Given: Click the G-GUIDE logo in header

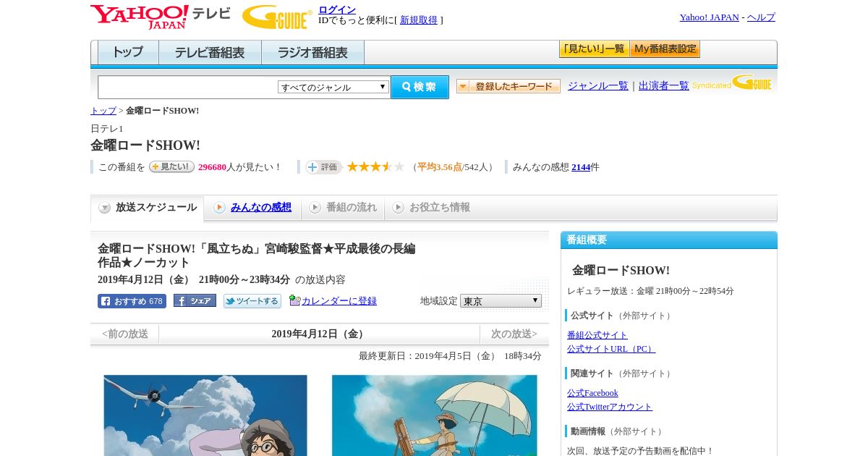Looking at the screenshot, I should [277, 17].
